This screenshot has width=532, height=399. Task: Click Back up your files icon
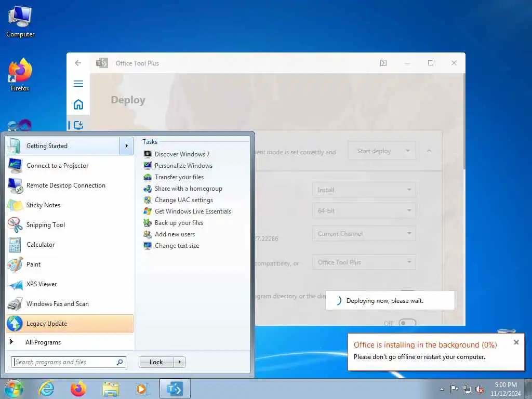click(x=147, y=223)
